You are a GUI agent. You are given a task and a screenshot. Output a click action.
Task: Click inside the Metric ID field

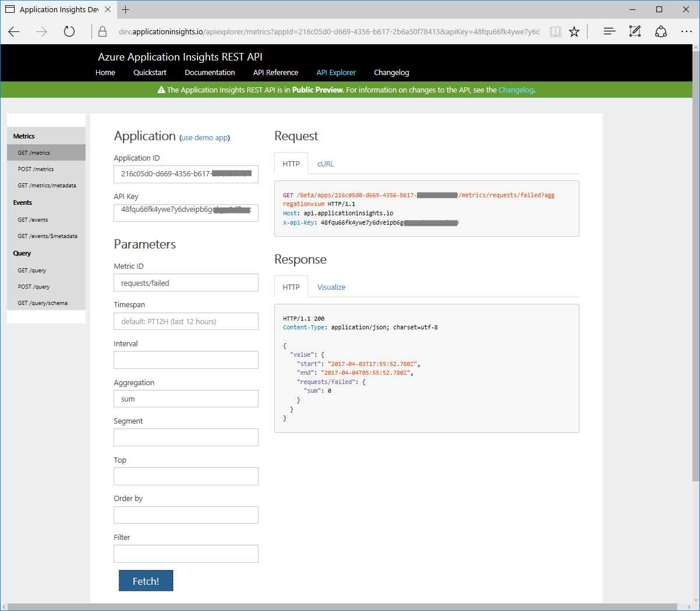coord(186,282)
